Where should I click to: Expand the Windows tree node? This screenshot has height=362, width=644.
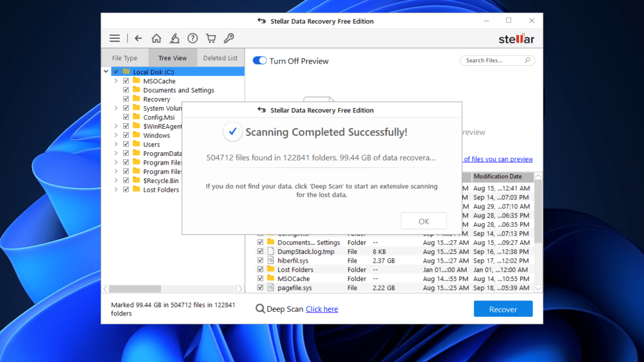click(116, 135)
